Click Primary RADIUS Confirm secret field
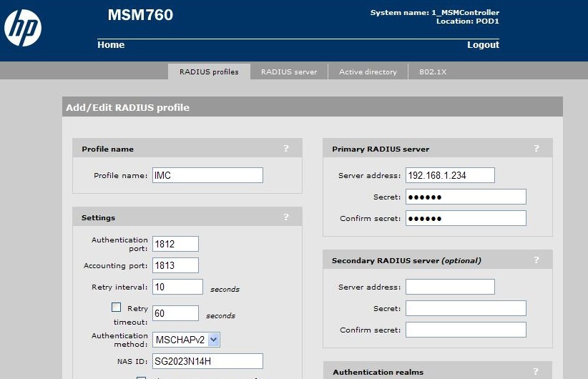This screenshot has width=588, height=379. point(466,218)
